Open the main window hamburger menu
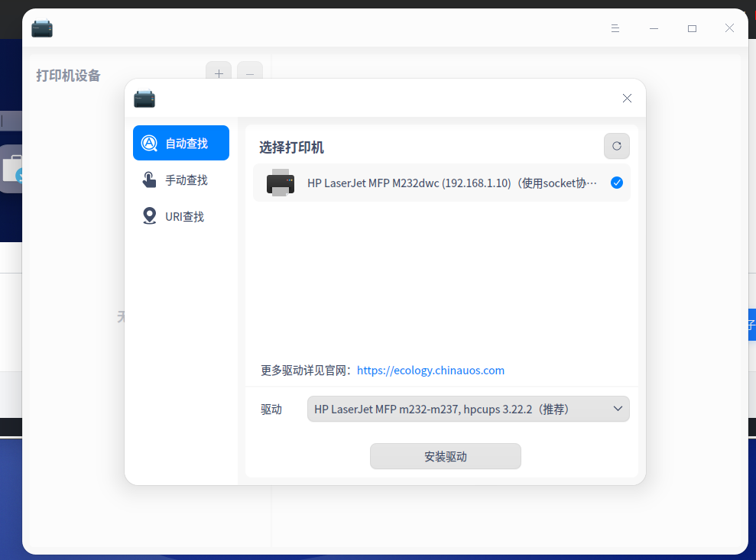Screen dimensions: 756x560 pos(615,28)
